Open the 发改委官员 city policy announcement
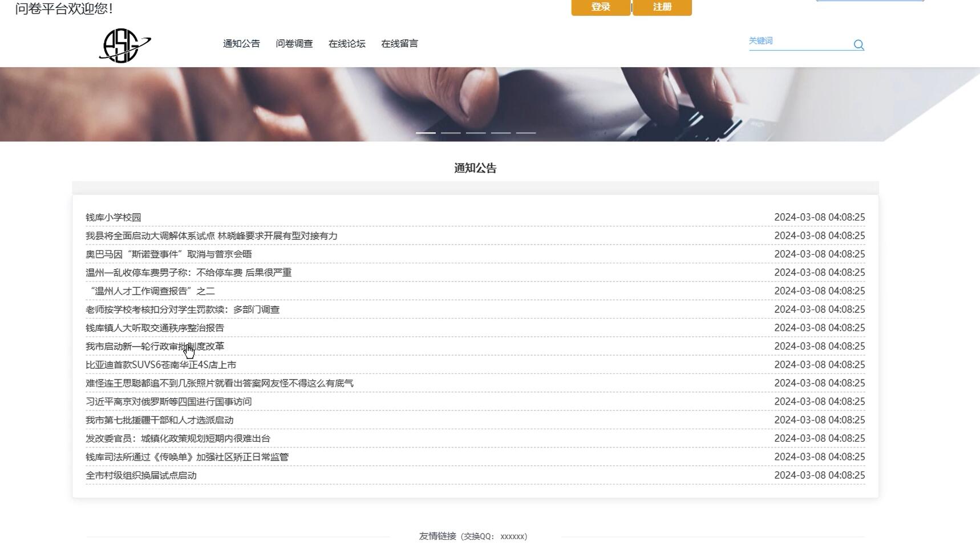Image resolution: width=980 pixels, height=554 pixels. [x=179, y=438]
